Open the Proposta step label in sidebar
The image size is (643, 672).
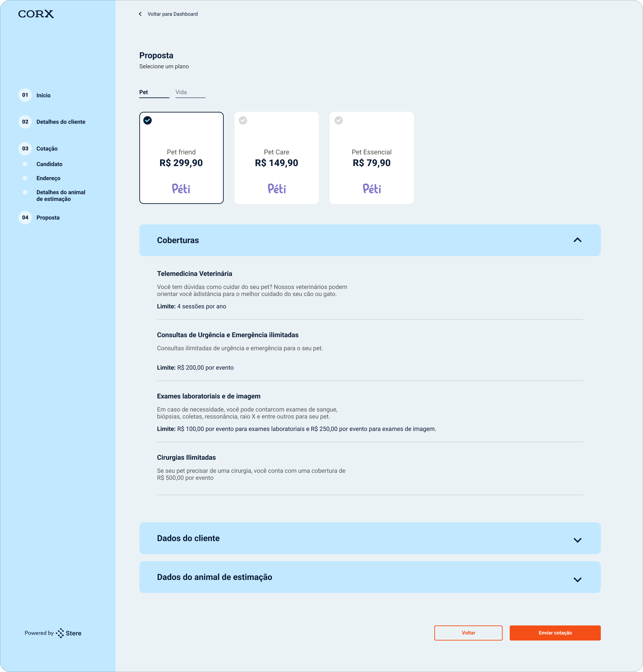click(x=48, y=218)
